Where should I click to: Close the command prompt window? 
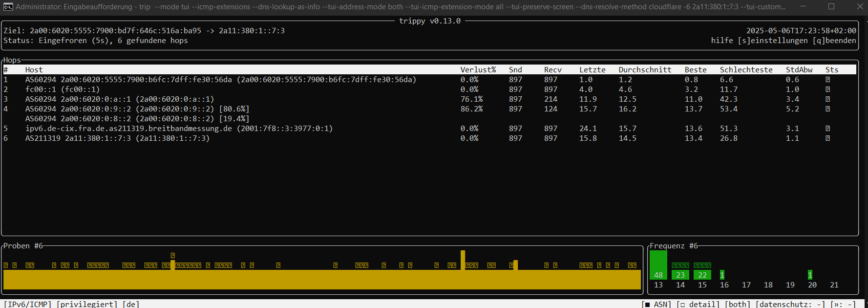860,7
